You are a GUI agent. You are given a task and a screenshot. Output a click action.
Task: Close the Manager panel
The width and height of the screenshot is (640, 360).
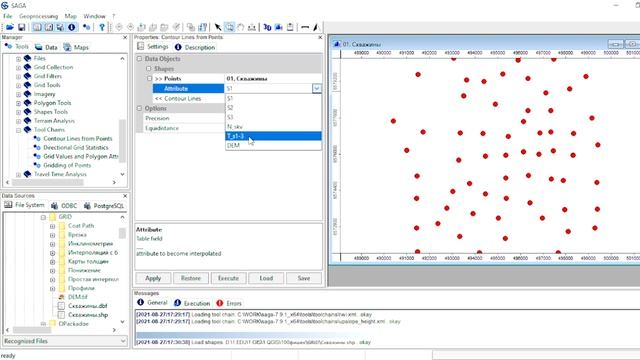click(x=125, y=38)
